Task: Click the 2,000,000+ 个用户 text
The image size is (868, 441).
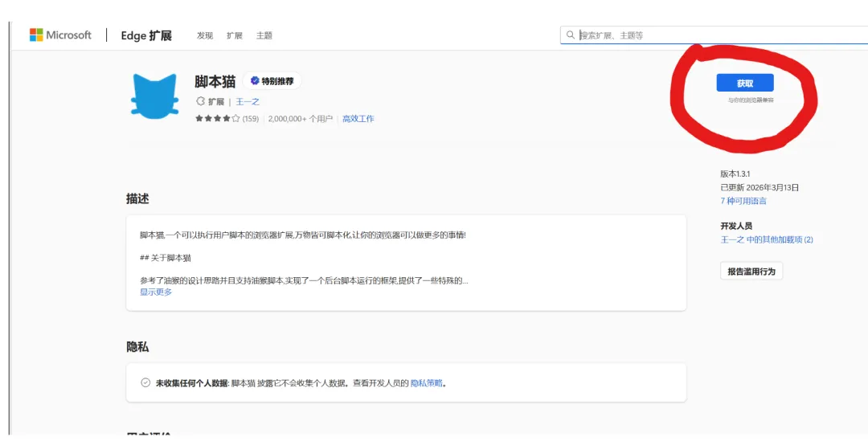Action: 300,118
